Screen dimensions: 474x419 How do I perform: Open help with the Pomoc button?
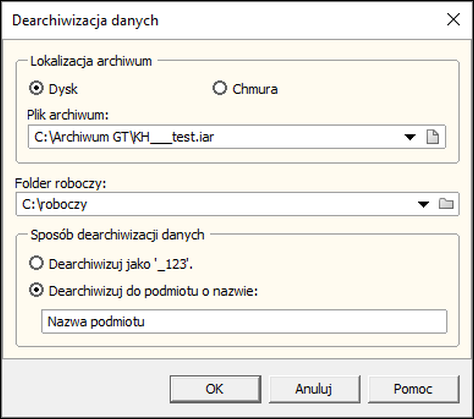(x=413, y=389)
